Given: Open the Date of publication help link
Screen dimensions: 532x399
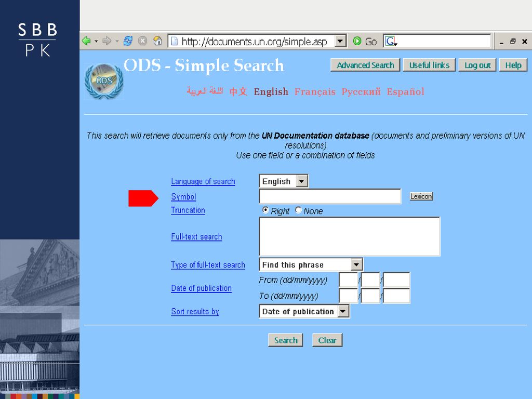Looking at the screenshot, I should pos(201,288).
